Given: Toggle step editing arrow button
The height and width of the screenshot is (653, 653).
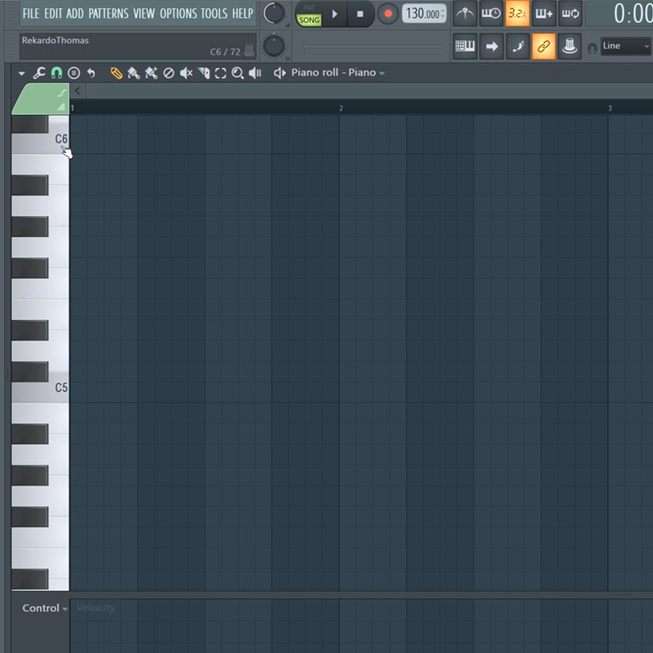Looking at the screenshot, I should [x=491, y=46].
